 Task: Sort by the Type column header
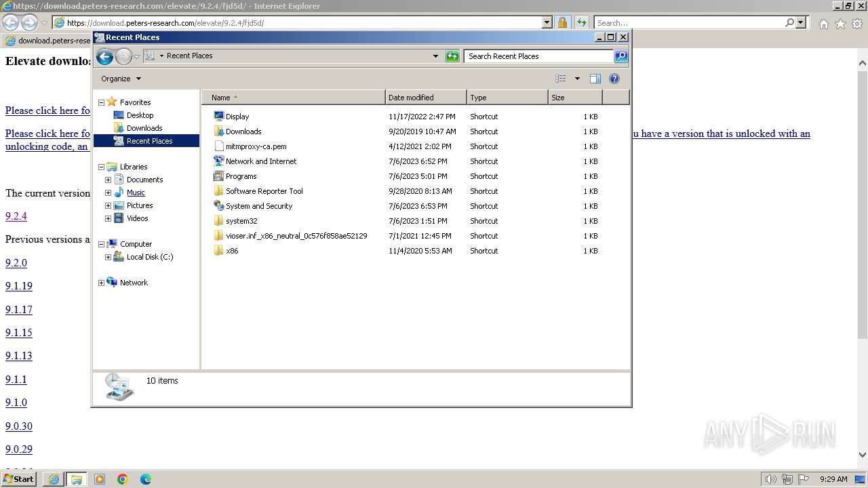[507, 98]
